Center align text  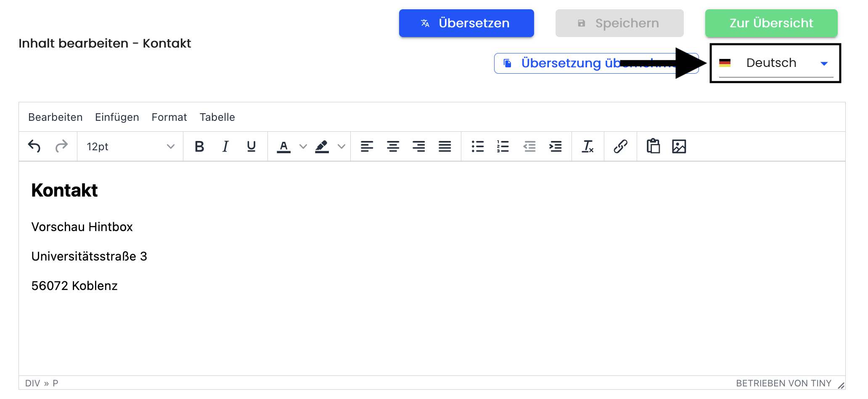click(393, 146)
